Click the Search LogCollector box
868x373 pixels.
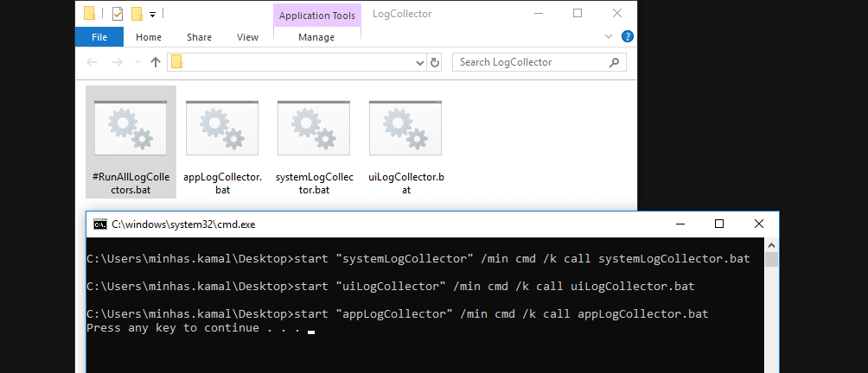click(x=539, y=62)
